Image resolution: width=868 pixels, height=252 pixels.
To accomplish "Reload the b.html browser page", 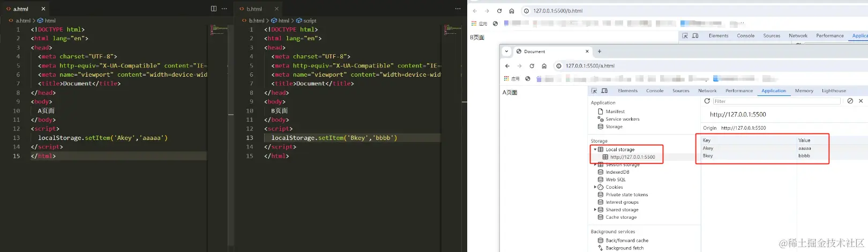I will [499, 11].
